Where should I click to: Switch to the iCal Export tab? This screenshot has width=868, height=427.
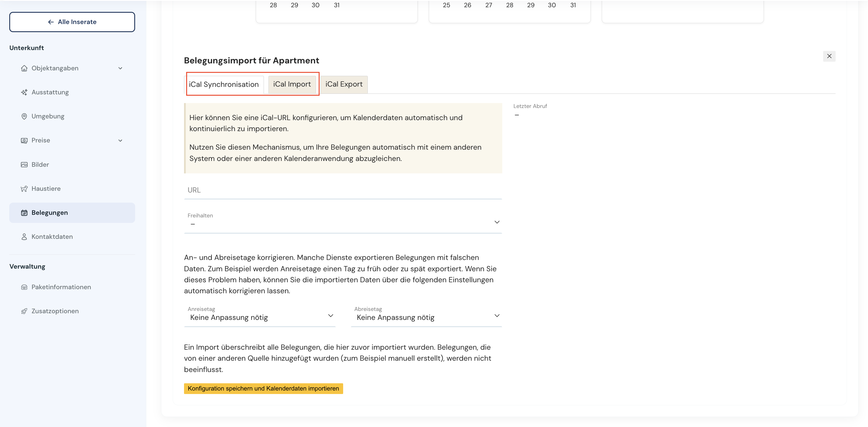344,84
